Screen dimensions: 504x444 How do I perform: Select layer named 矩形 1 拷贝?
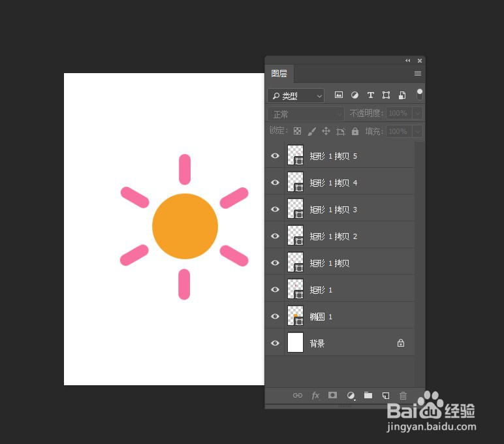tap(330, 263)
